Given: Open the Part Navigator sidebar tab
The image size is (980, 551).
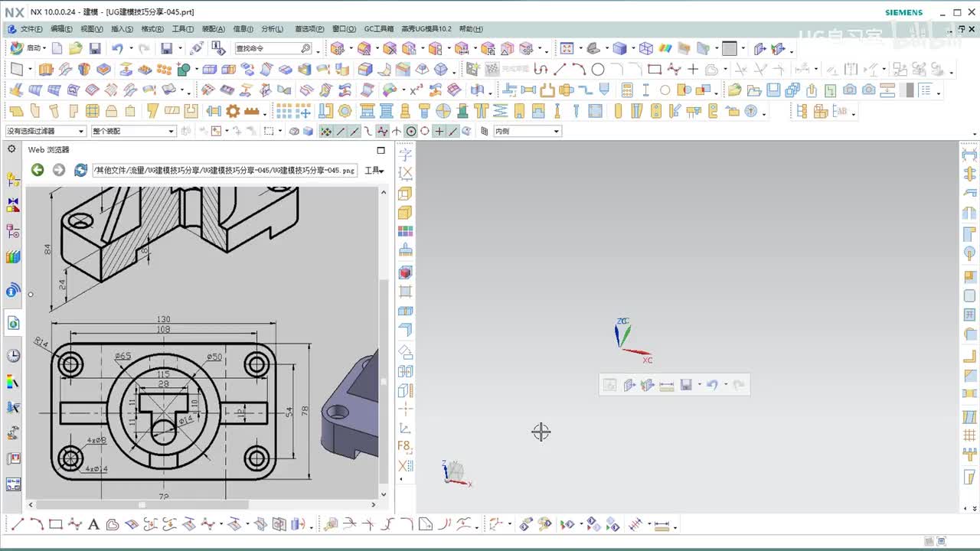Looking at the screenshot, I should coord(13,230).
